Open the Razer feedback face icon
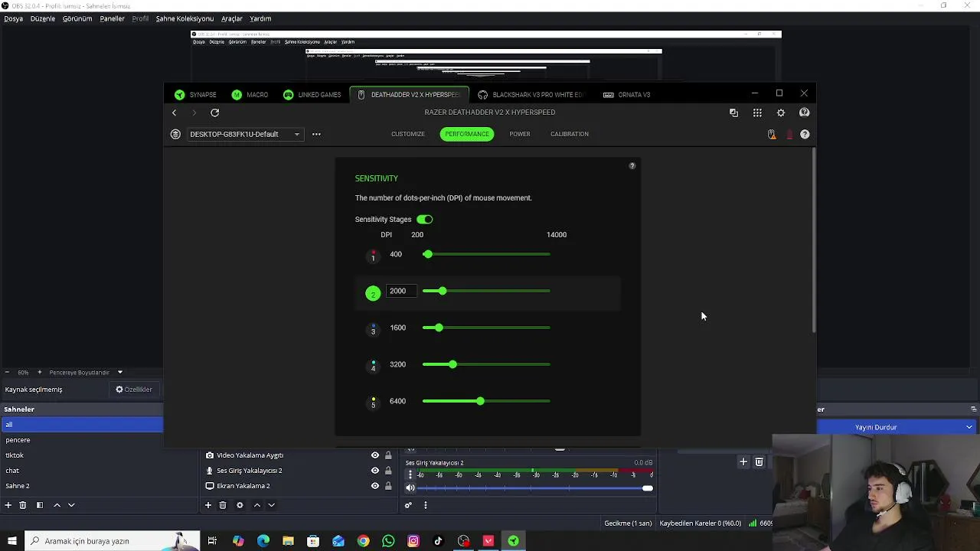The height and width of the screenshot is (551, 980). click(804, 112)
